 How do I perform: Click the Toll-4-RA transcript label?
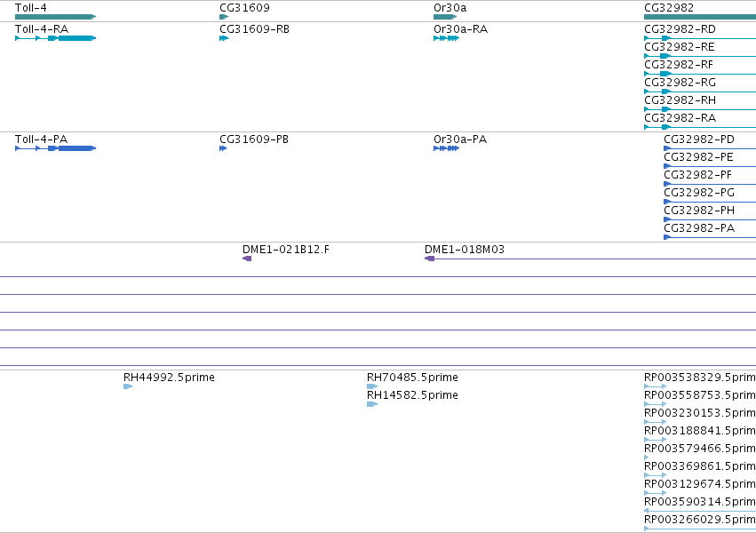[x=42, y=29]
